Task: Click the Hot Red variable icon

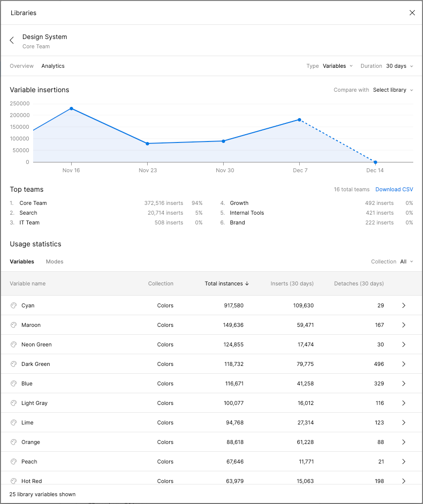Action: (13, 481)
